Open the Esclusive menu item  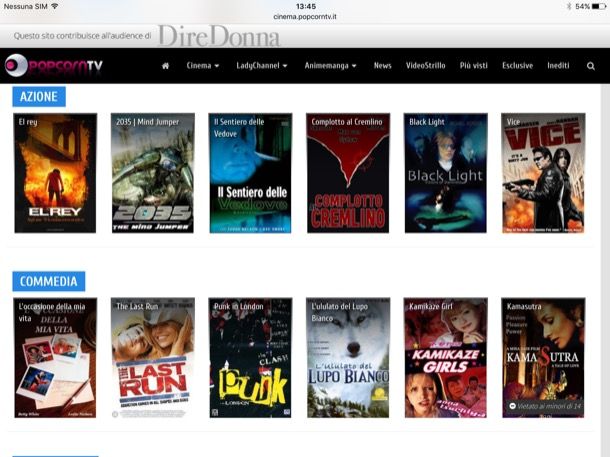tap(517, 66)
